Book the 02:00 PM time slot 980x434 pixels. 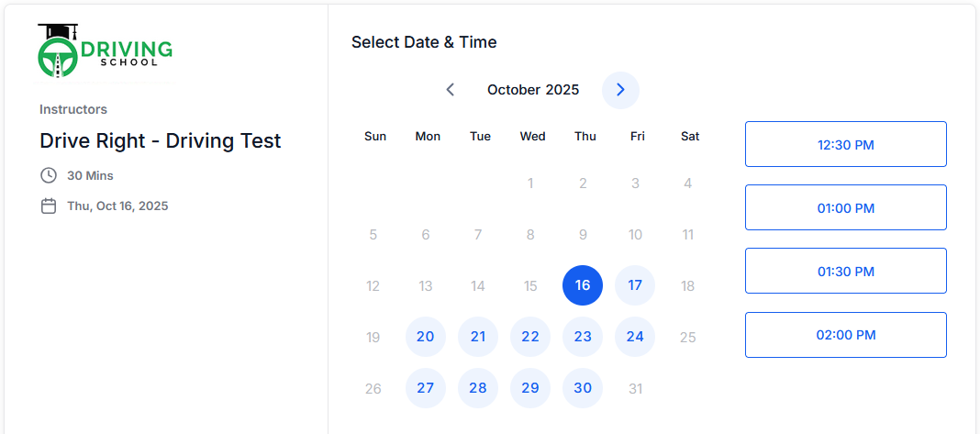click(845, 335)
